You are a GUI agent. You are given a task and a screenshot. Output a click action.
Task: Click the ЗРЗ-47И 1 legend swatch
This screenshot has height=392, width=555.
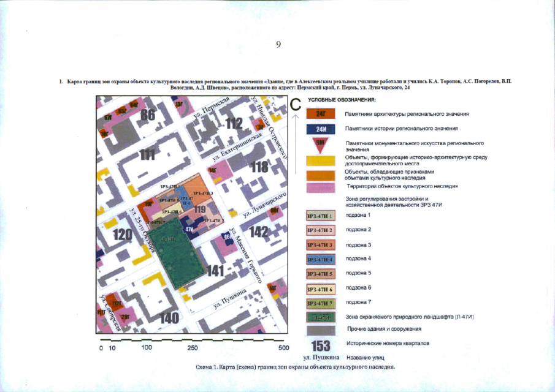[321, 216]
